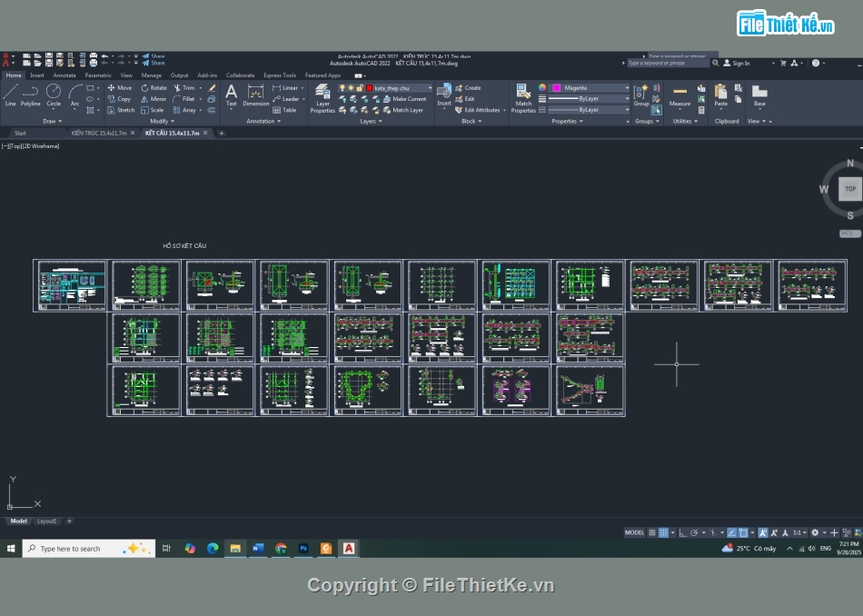The height and width of the screenshot is (616, 863).
Task: Select the Line drawing tool
Action: pos(10,94)
